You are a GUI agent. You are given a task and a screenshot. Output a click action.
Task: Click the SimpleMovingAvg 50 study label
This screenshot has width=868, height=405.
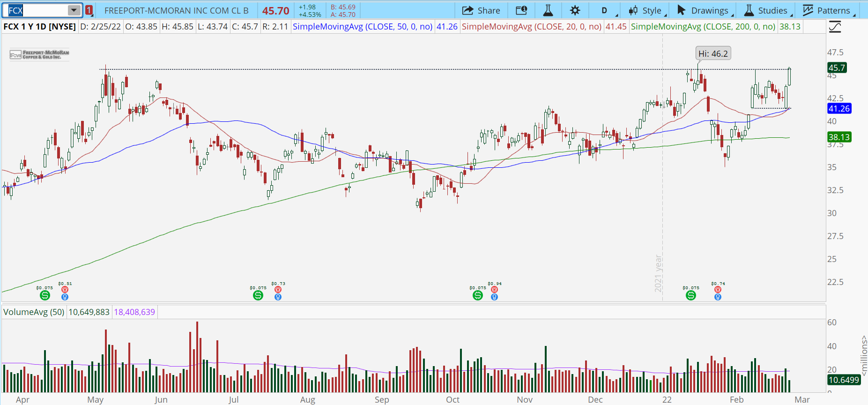(x=363, y=27)
